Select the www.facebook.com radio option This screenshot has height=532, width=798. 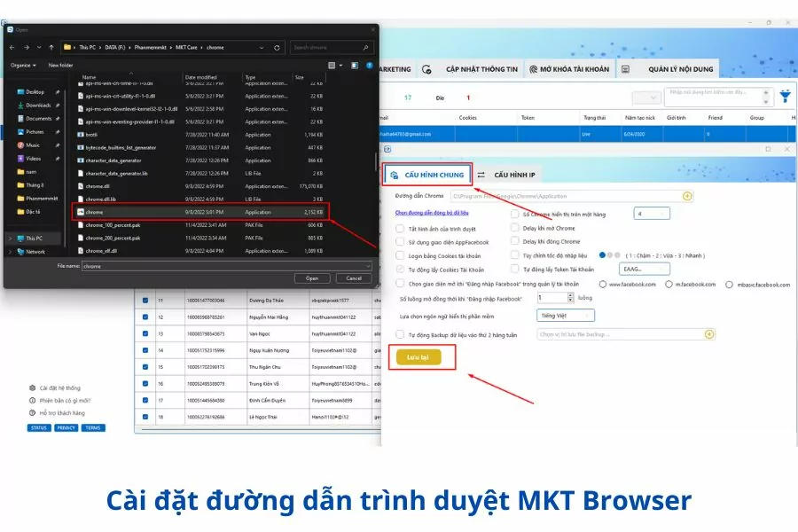point(603,285)
